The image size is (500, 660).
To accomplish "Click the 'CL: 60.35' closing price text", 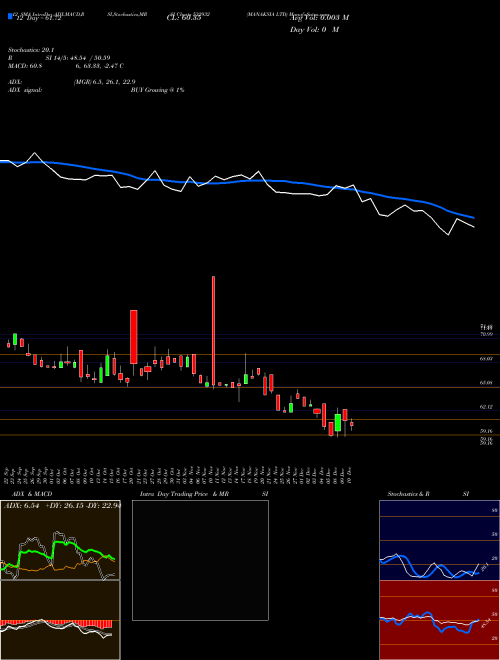I will 184,19.
